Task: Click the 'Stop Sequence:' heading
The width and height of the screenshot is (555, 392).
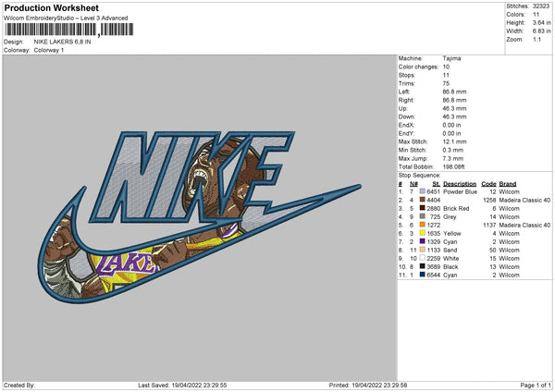Action: [x=419, y=175]
